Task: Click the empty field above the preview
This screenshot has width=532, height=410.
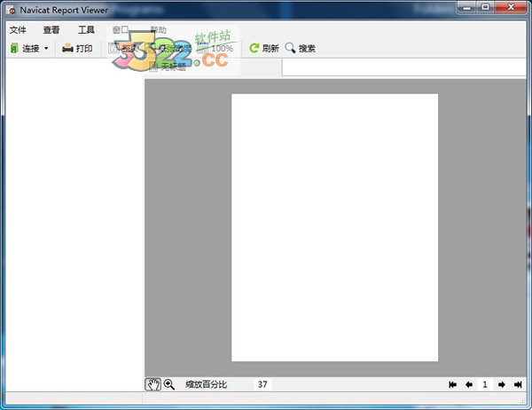Action: 403,67
